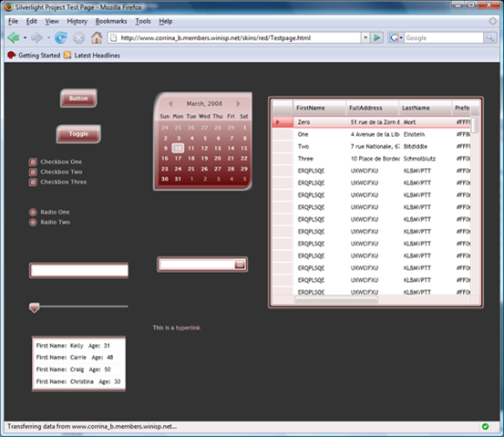The width and height of the screenshot is (504, 437).
Task: Select the Christina list item
Action: [x=78, y=381]
